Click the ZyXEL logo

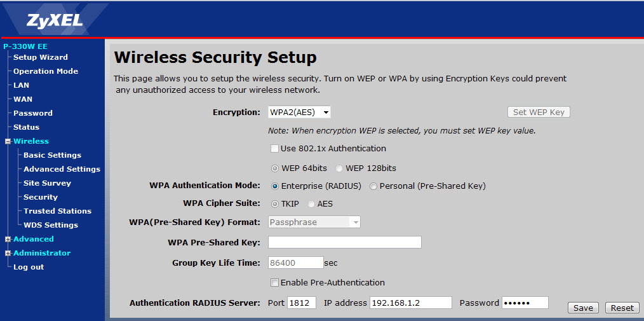55,20
